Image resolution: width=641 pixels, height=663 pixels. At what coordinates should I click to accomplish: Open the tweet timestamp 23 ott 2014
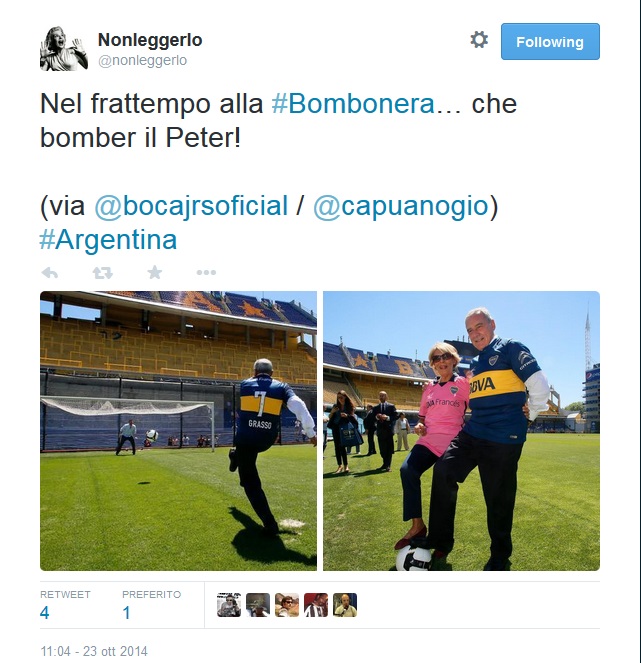[94, 651]
